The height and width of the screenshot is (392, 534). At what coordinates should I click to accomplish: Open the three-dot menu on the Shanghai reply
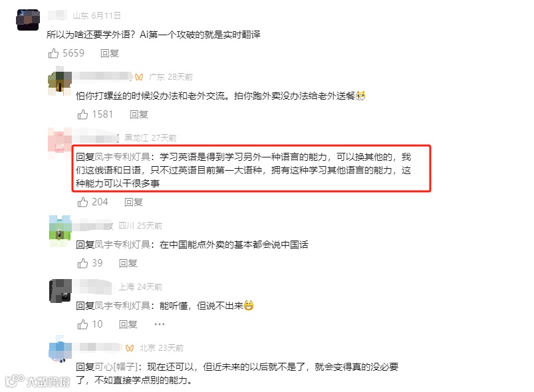(160, 324)
